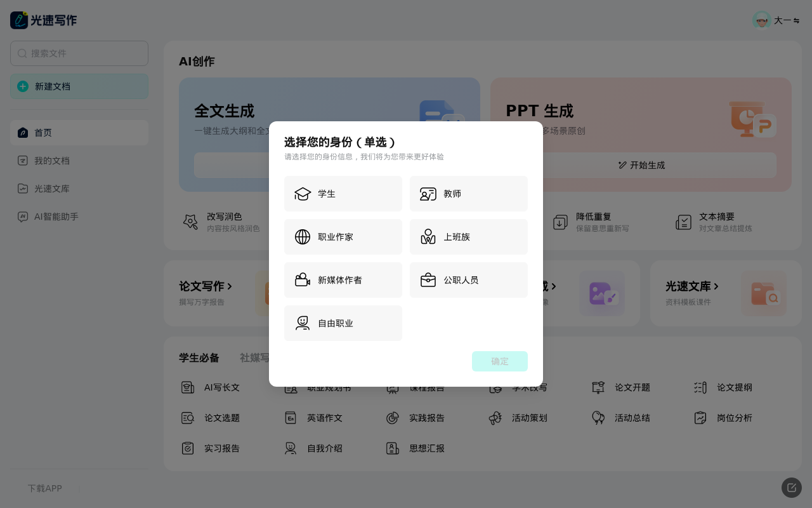The height and width of the screenshot is (508, 812).
Task: Choose 职业作家 as identity
Action: [x=343, y=237]
